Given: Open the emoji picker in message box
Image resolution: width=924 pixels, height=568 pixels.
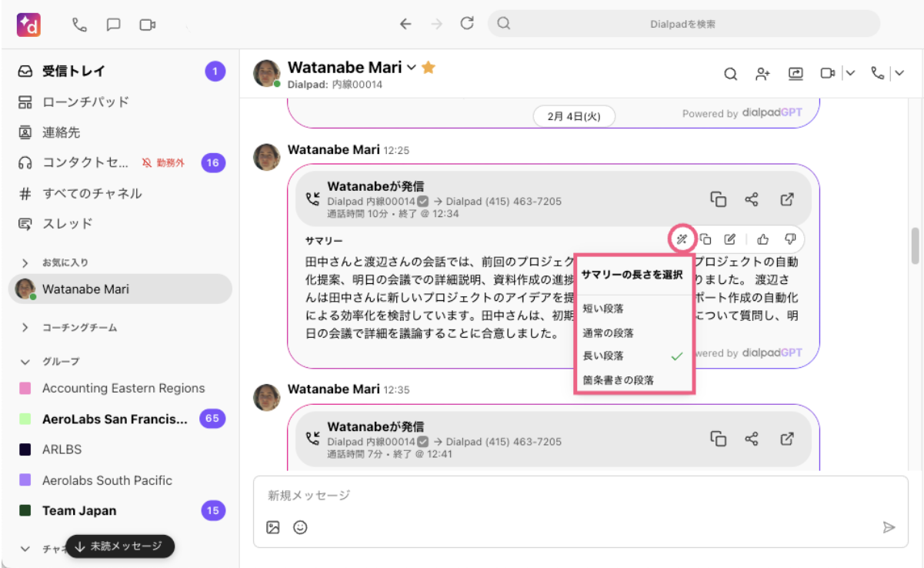Looking at the screenshot, I should click(x=300, y=527).
